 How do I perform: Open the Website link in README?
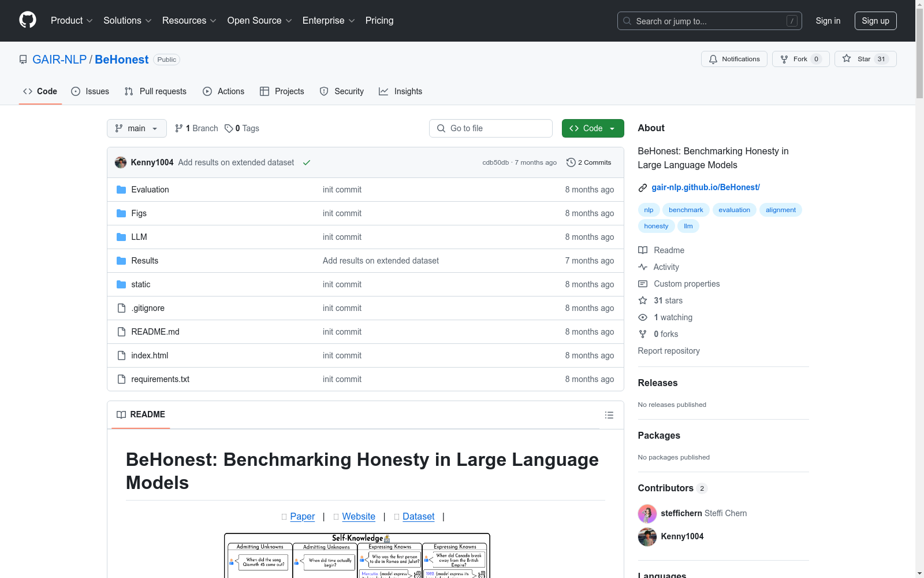[359, 517]
